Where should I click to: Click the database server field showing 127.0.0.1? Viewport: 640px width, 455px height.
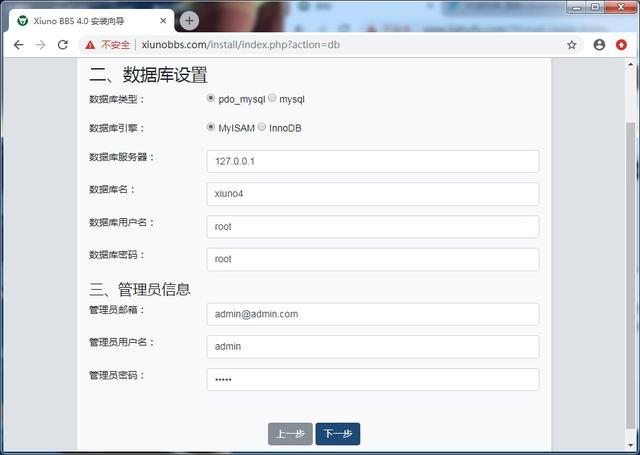tap(373, 161)
